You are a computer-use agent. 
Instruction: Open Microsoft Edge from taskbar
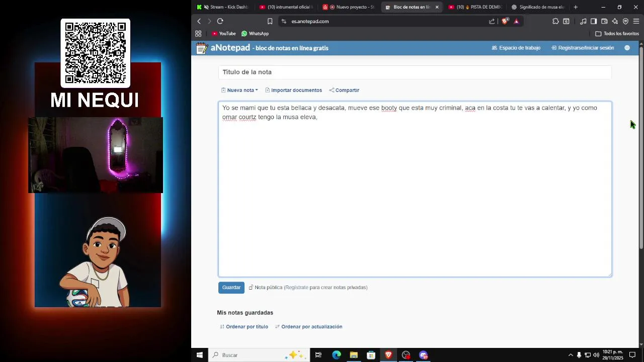click(336, 355)
